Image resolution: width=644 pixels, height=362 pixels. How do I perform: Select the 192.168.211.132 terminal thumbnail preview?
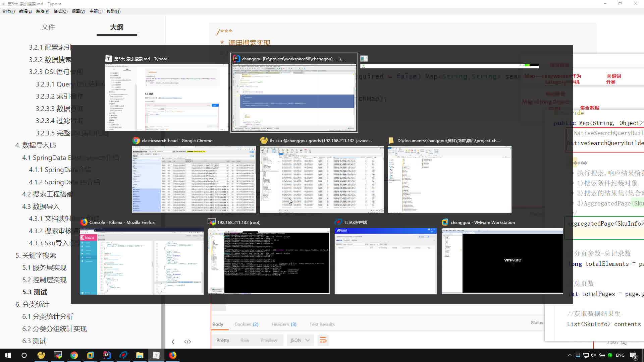269,261
